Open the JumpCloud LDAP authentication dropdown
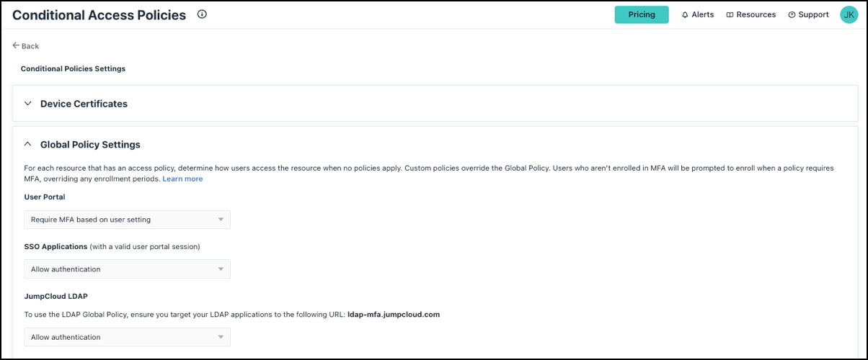Viewport: 868px width, 360px height. [127, 337]
